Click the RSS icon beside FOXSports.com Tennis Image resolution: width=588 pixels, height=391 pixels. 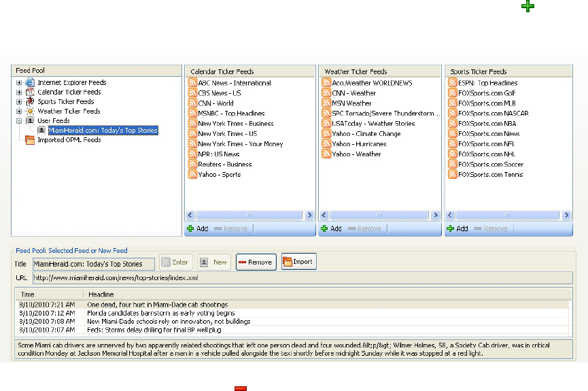453,174
